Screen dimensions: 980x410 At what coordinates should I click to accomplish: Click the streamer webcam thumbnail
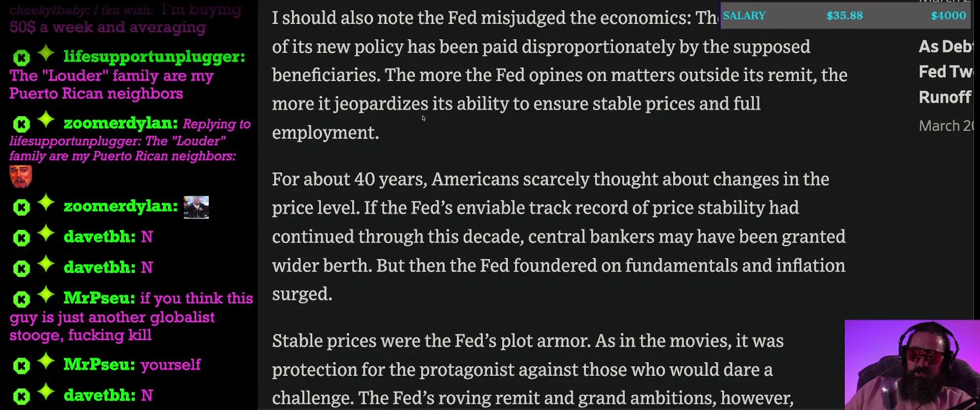tap(912, 365)
